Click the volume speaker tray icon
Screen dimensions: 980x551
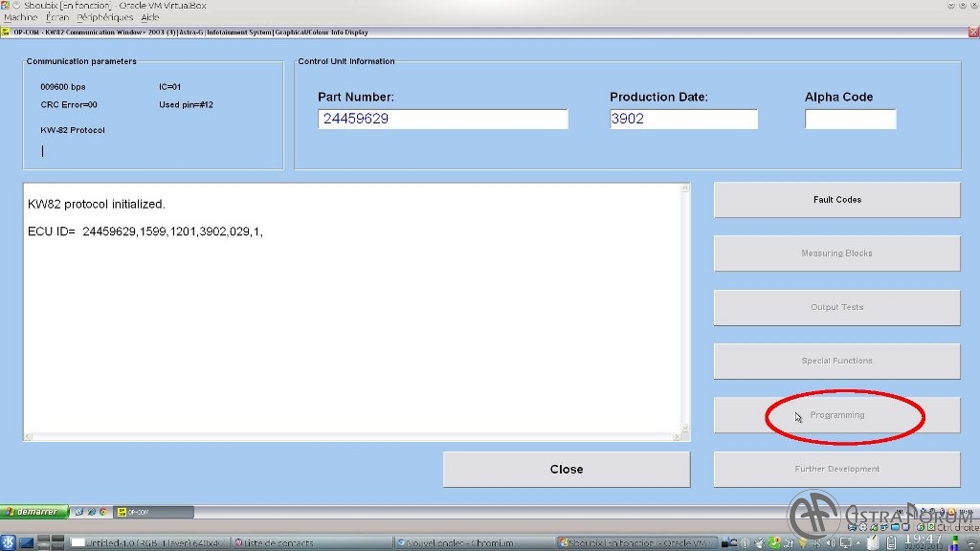click(x=831, y=543)
